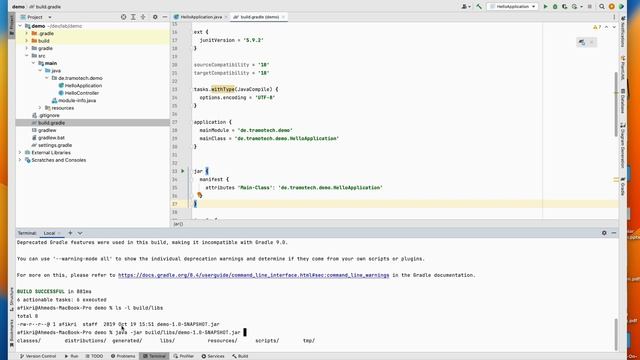The image size is (640, 360).
Task: Open HelloController in project tree
Action: [x=82, y=93]
